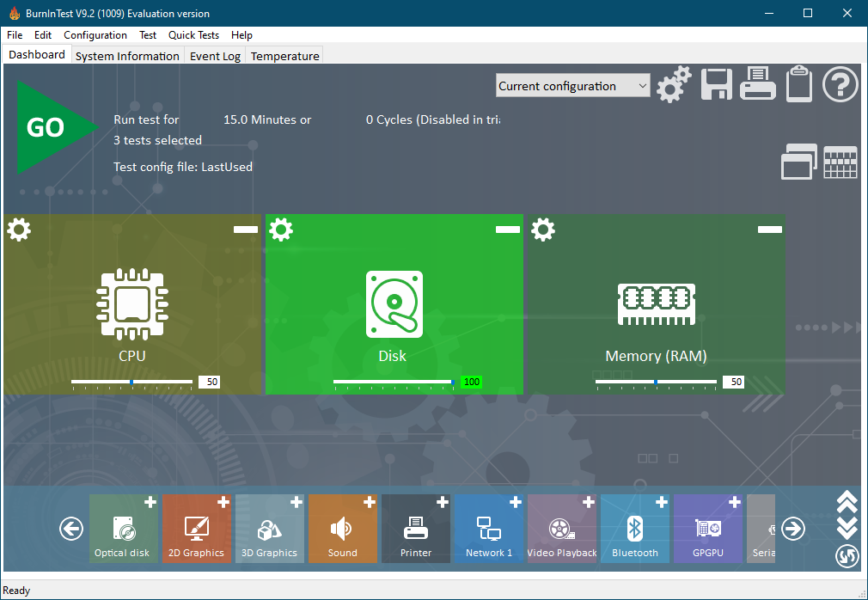The image size is (868, 600).
Task: Click the grid tile view icon
Action: [x=840, y=162]
